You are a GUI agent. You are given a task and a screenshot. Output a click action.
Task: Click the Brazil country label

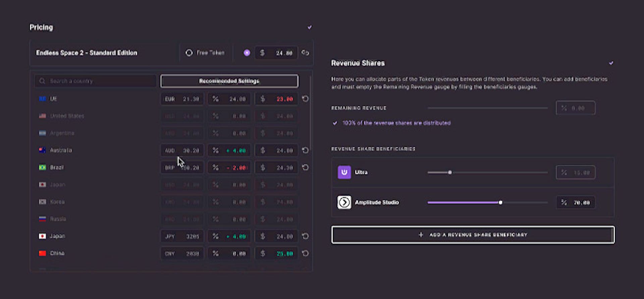click(x=57, y=167)
